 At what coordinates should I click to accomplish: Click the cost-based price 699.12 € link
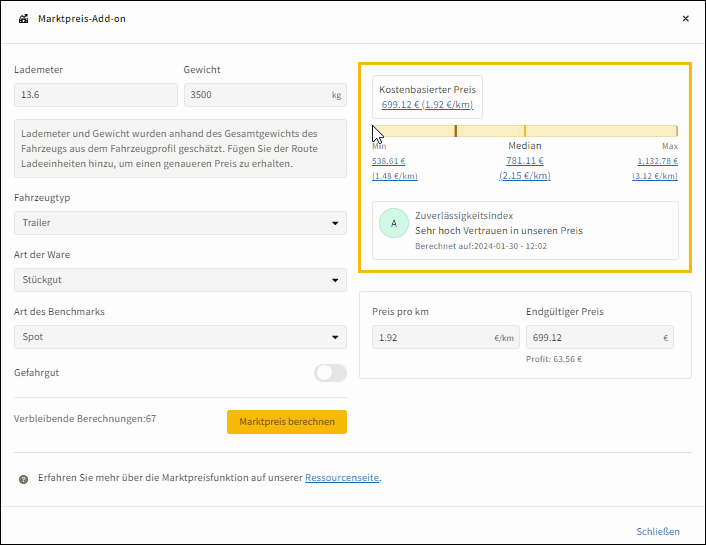point(427,104)
